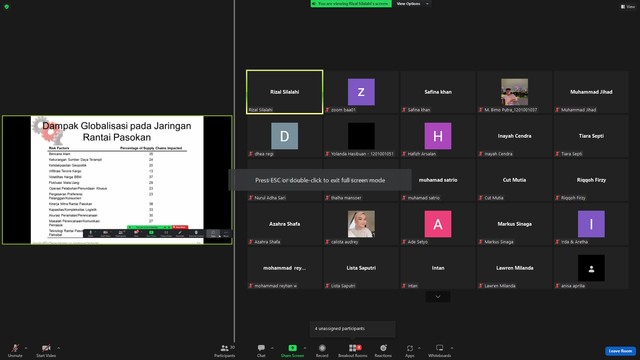Open the Chat panel

pos(261,350)
